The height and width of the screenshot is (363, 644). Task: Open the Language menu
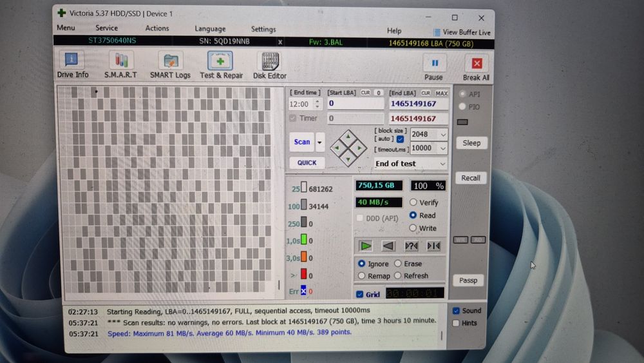pos(210,29)
